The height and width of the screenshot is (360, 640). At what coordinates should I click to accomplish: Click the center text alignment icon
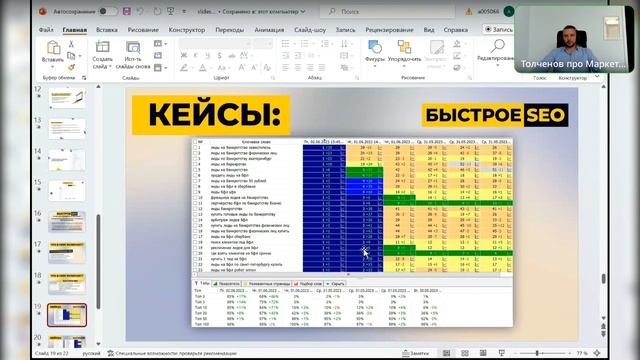(x=298, y=67)
